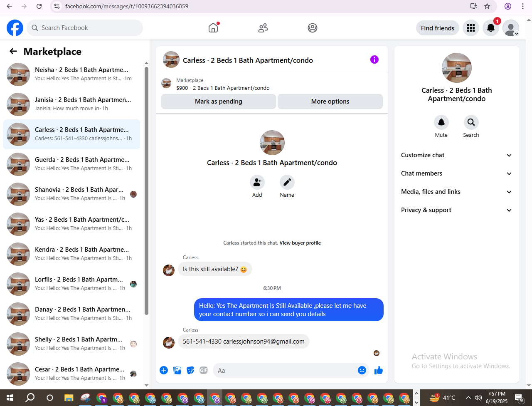Click the Search Facebook field
This screenshot has height=406, width=532.
tap(85, 28)
